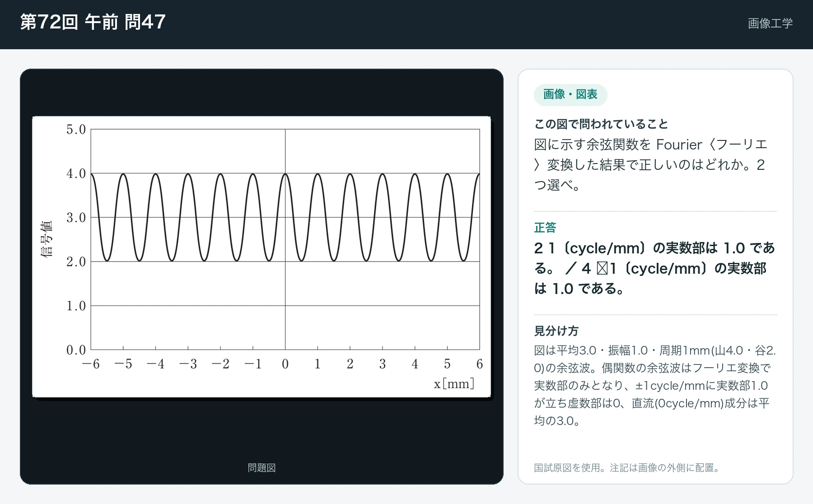Click the y-axis value 5.0
Image resolution: width=813 pixels, height=504 pixels.
tap(76, 130)
